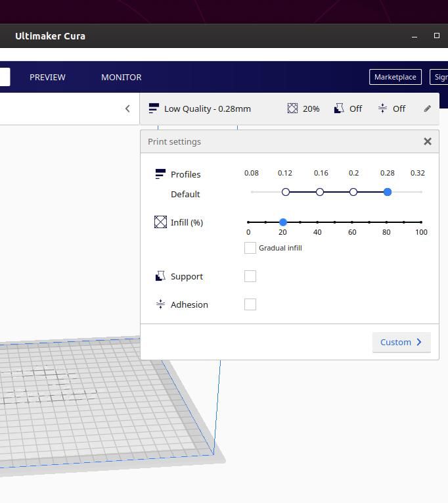Click the Default profile label
448x503 pixels.
185,194
